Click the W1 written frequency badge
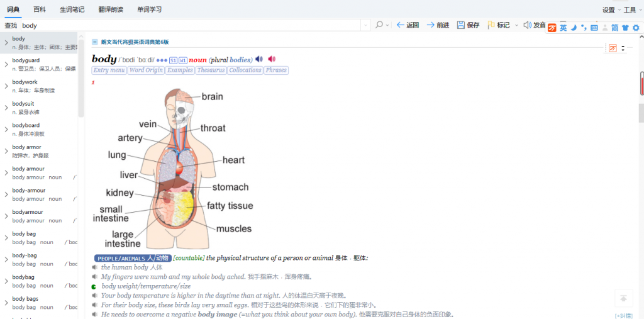This screenshot has height=319, width=644. 183,60
